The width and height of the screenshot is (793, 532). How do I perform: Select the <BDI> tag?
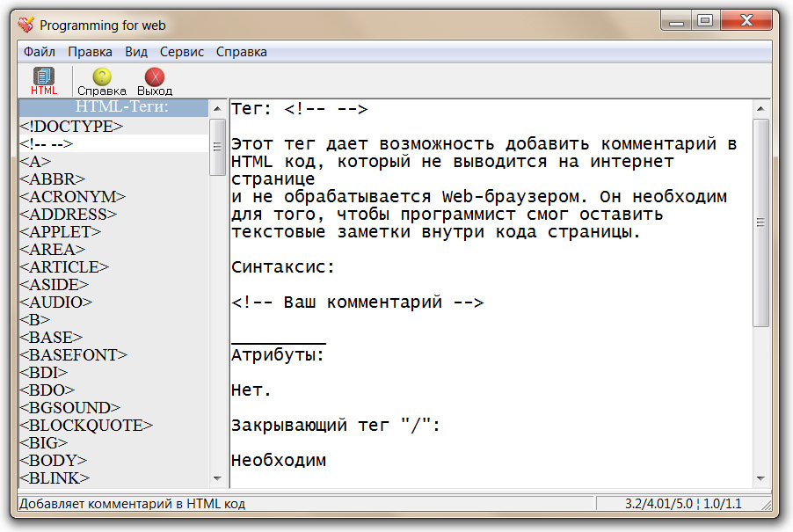[113, 372]
